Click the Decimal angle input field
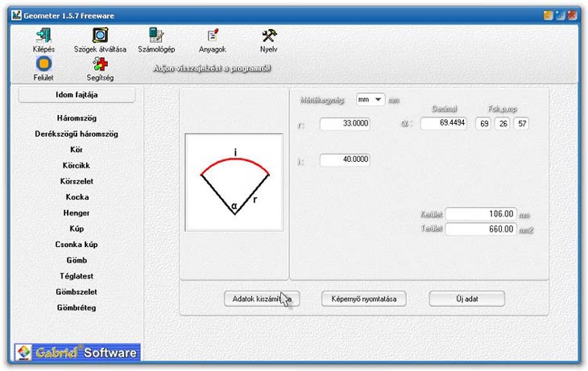 [x=443, y=124]
